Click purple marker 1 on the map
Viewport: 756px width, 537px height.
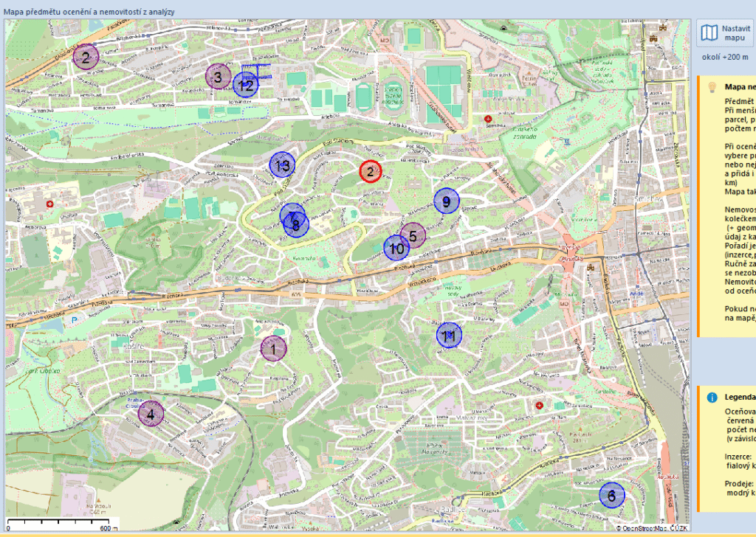coord(273,349)
